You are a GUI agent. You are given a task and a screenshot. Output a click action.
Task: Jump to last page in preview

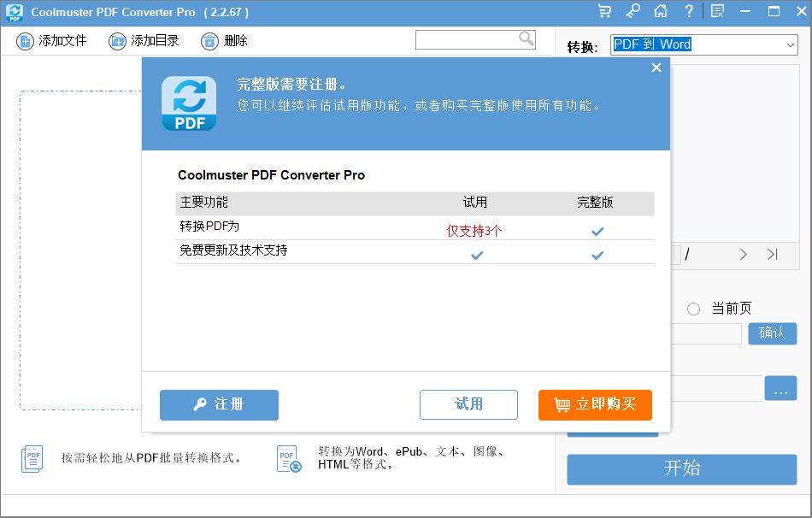[773, 255]
